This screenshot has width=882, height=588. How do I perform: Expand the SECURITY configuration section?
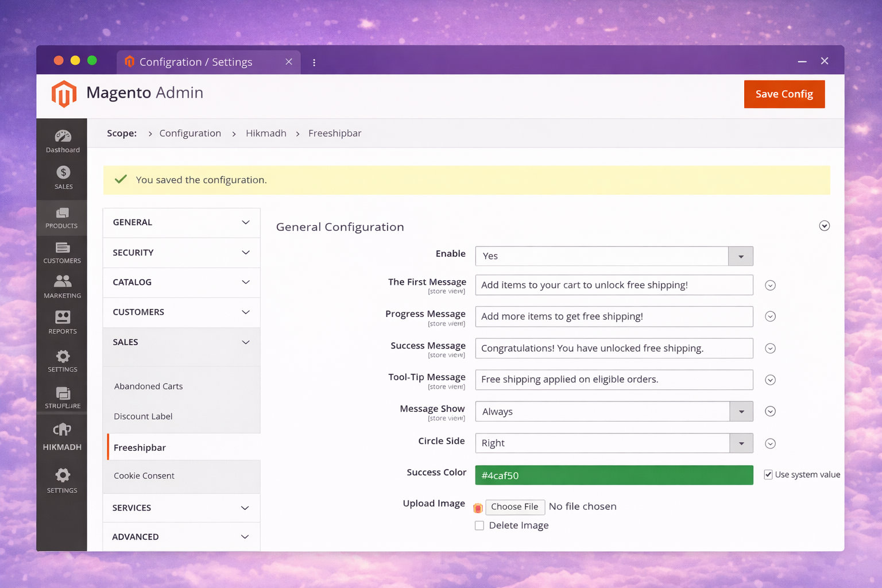(x=181, y=253)
